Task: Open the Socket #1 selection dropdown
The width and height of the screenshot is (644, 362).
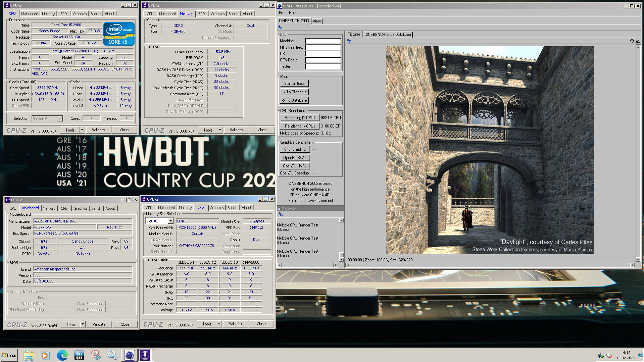Action: [60, 118]
